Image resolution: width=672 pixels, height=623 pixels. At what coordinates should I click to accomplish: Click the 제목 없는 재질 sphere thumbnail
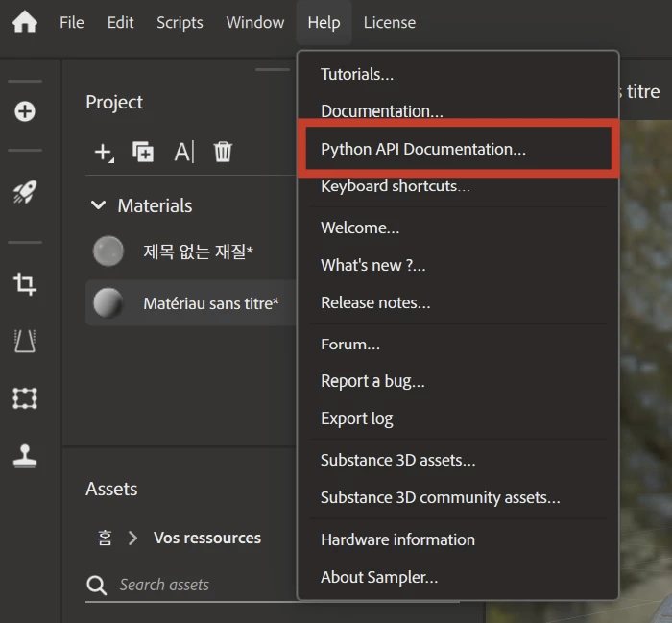[108, 252]
